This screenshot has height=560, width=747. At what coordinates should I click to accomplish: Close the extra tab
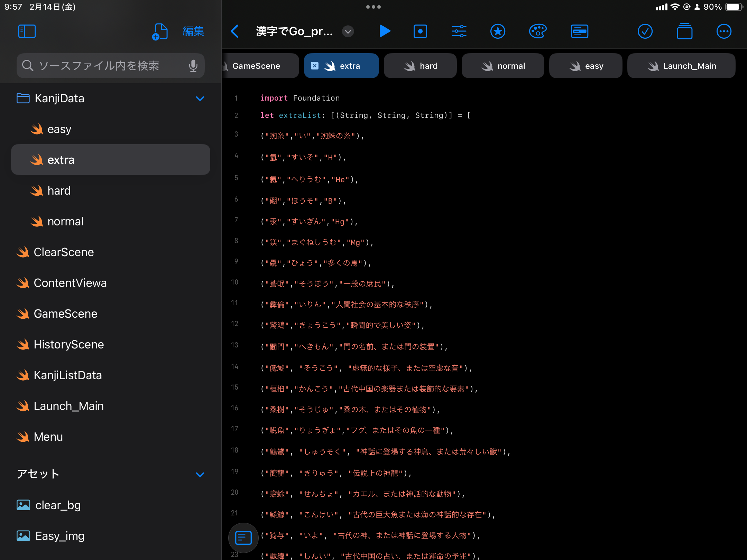(315, 66)
